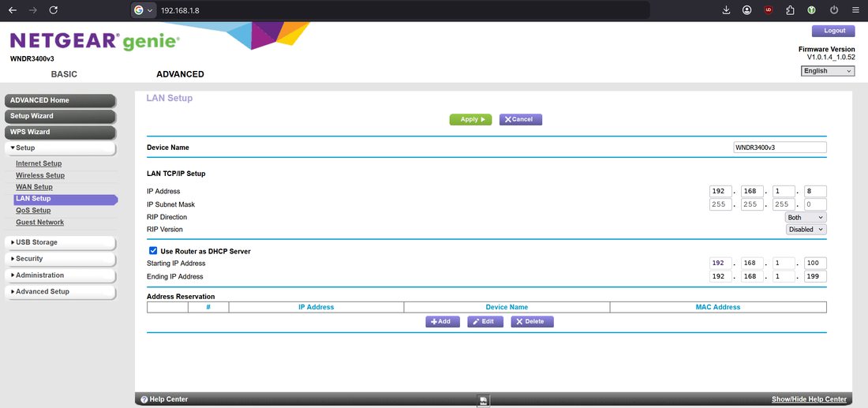Open Wireless Setup link

point(40,175)
